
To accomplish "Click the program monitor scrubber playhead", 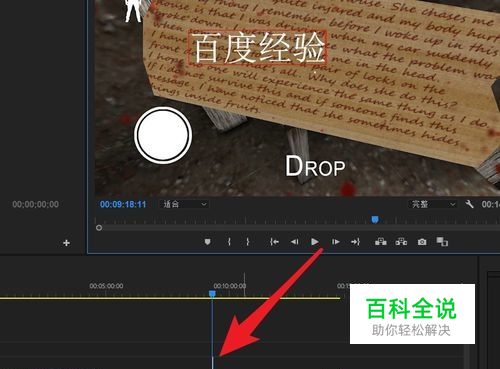I will pyautogui.click(x=375, y=219).
